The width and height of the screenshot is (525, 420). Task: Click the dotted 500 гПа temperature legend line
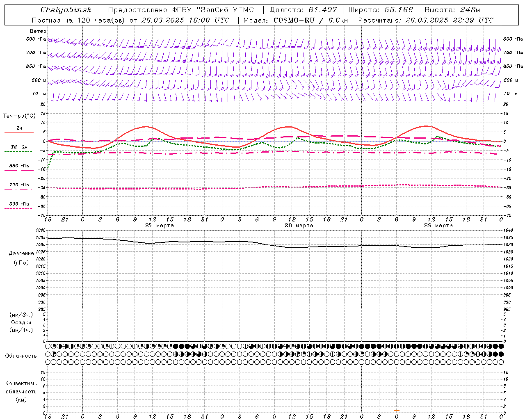pyautogui.click(x=18, y=208)
